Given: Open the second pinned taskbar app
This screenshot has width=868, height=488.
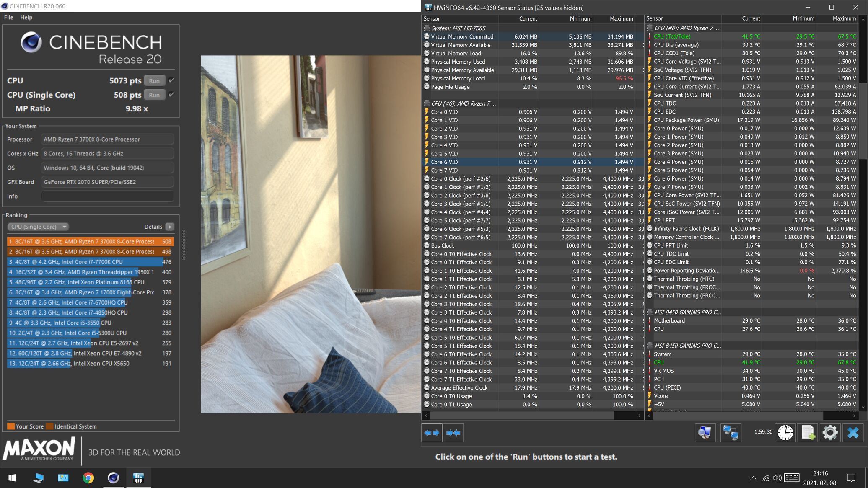Looking at the screenshot, I should [x=63, y=478].
